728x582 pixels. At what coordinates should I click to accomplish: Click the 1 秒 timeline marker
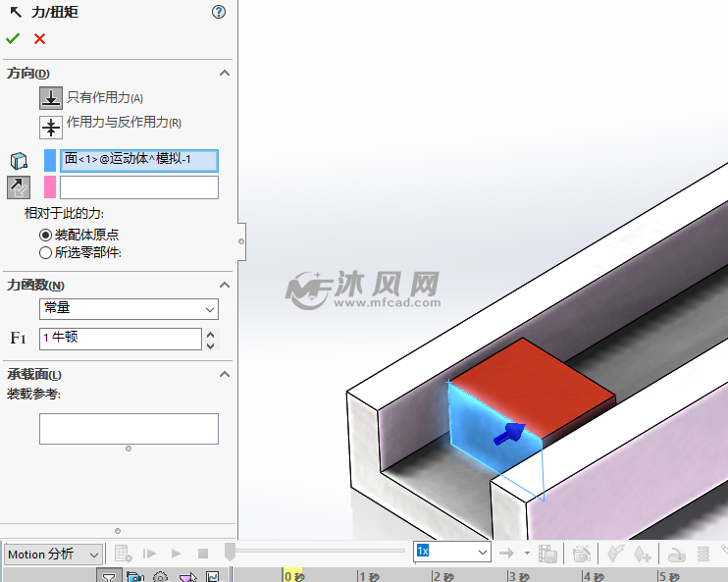tap(369, 576)
